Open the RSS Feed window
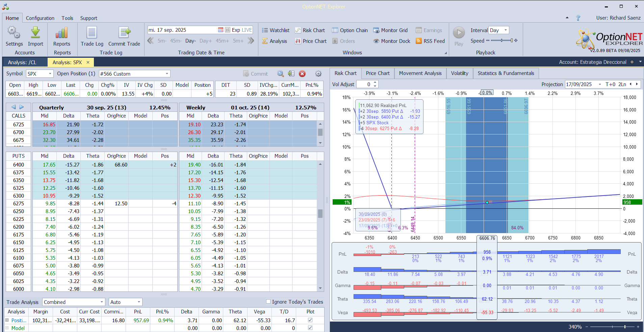The image size is (644, 332). tap(430, 41)
